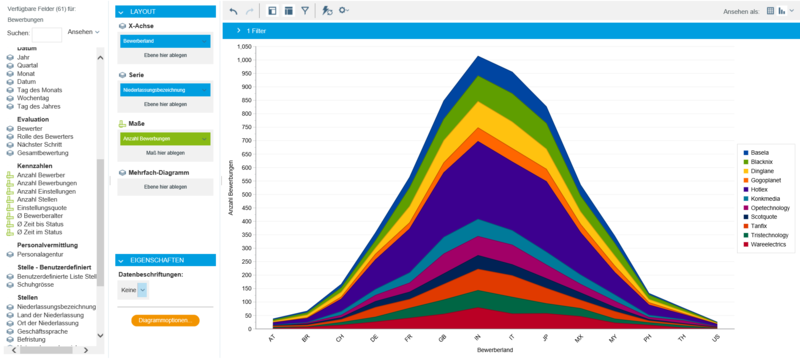Switch view to bar chart icon

[x=782, y=11]
